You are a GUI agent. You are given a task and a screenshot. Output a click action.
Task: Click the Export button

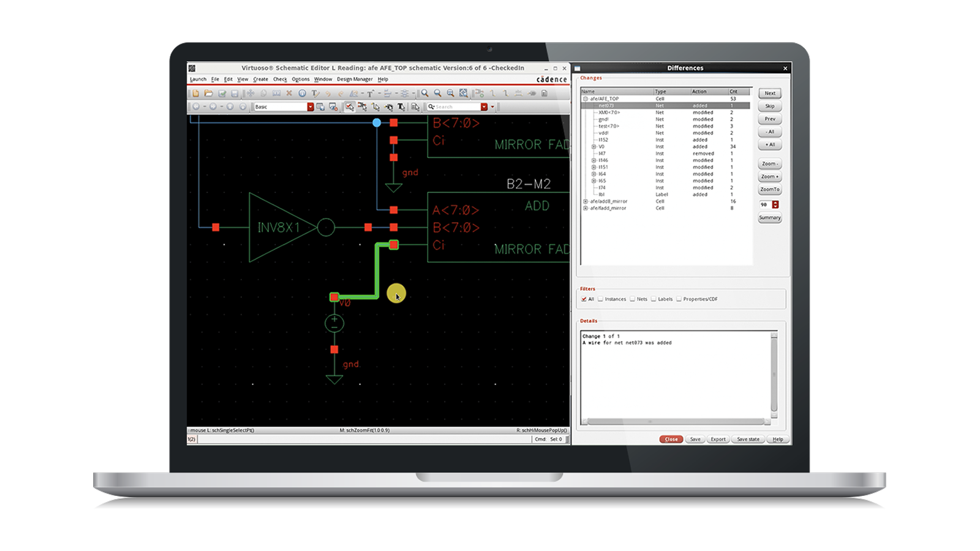click(718, 440)
